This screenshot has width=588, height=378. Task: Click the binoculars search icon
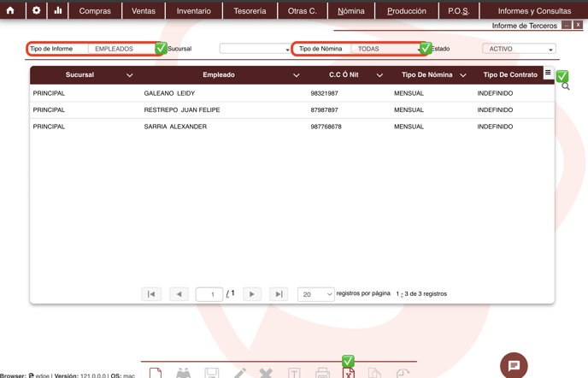click(184, 373)
